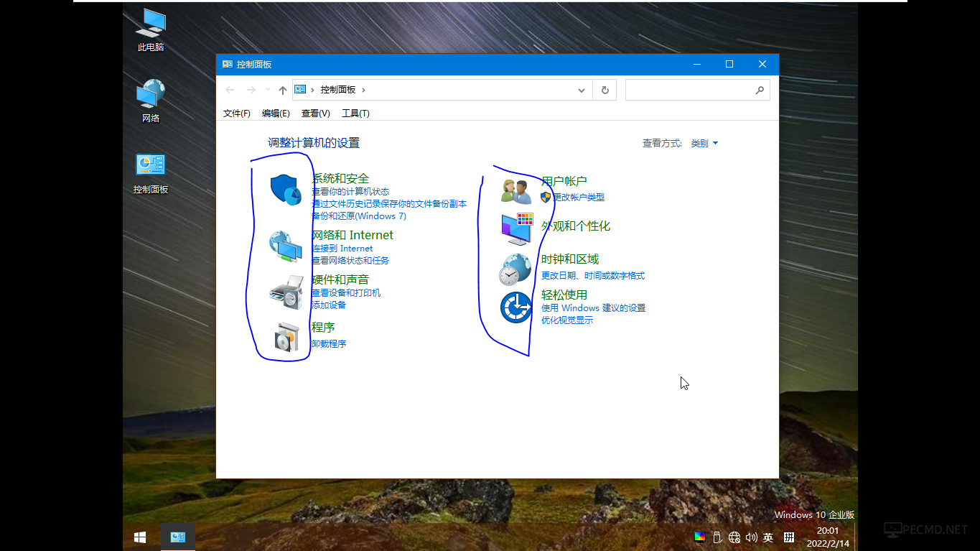Click the colorful display tray icon

699,537
